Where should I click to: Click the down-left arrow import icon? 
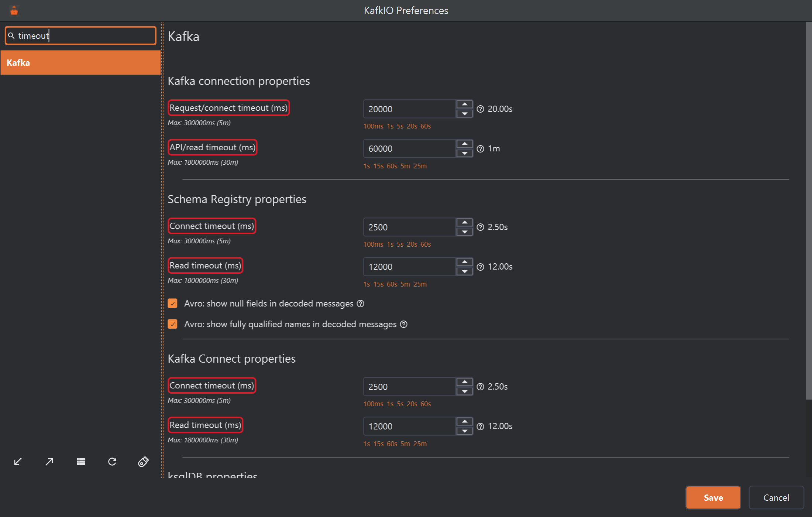(18, 462)
